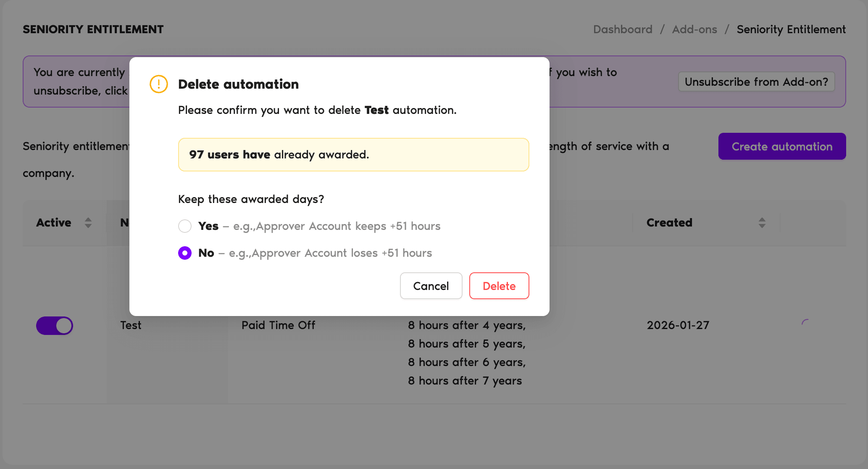Click the Unsubscribe from Add-on button

tap(756, 82)
